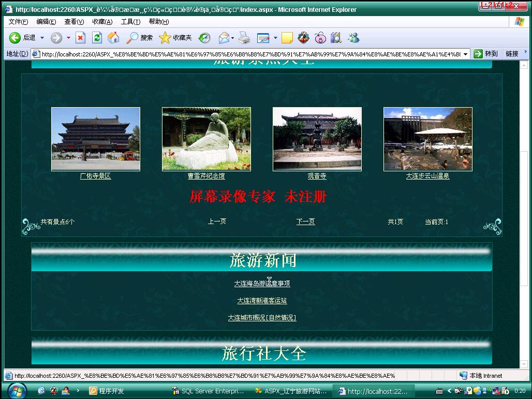Read news 大连城市概况[自然情况]
Image resolution: width=532 pixels, height=399 pixels.
[262, 318]
